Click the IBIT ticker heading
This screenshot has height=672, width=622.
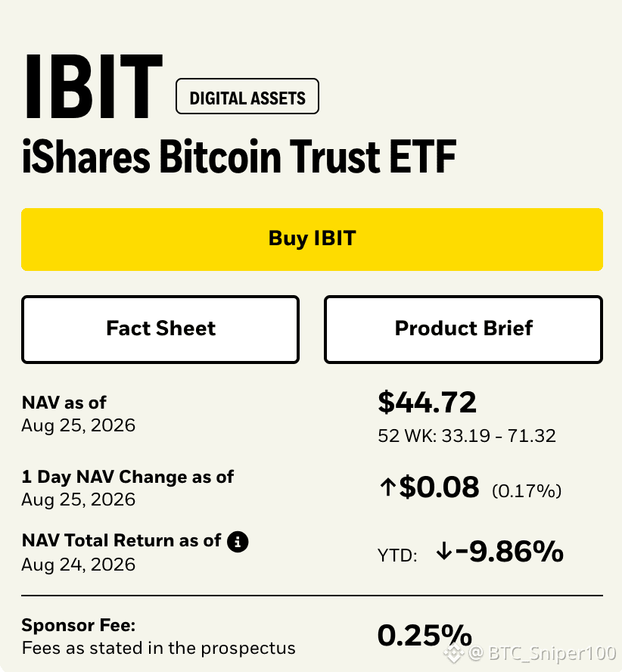(x=93, y=86)
